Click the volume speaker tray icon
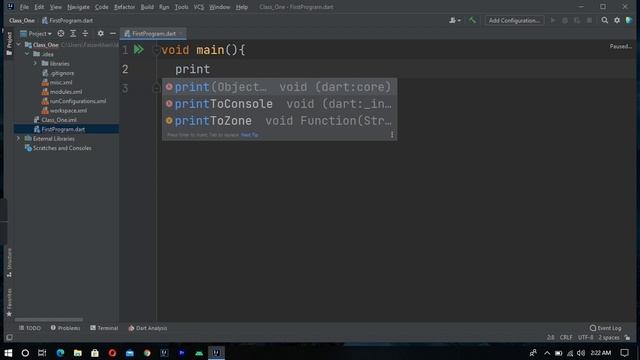Viewport: 640px width, 360px height. [581, 353]
